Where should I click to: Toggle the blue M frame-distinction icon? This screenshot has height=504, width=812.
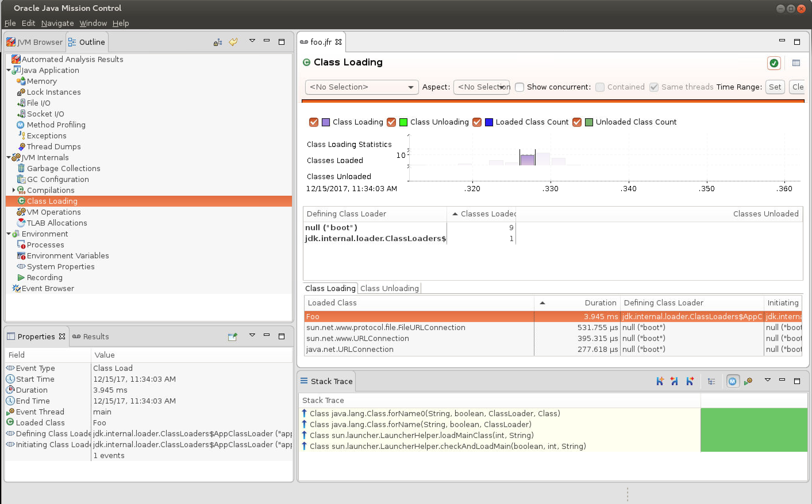click(x=733, y=381)
